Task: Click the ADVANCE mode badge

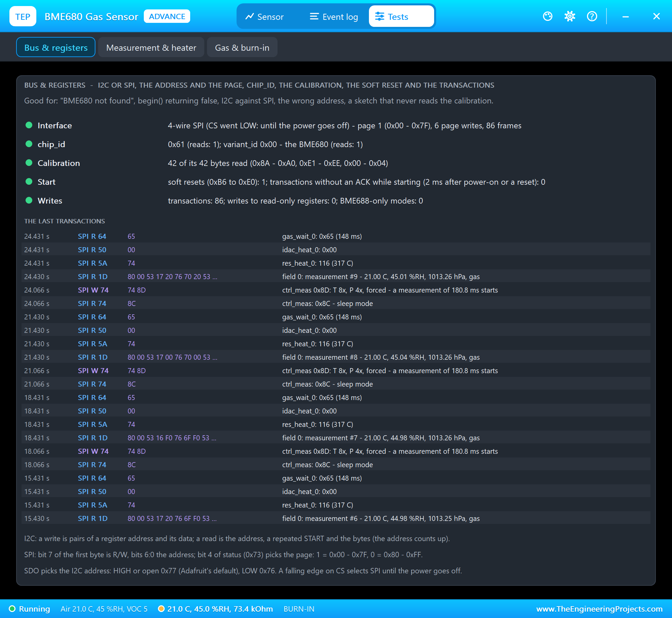Action: (x=167, y=16)
